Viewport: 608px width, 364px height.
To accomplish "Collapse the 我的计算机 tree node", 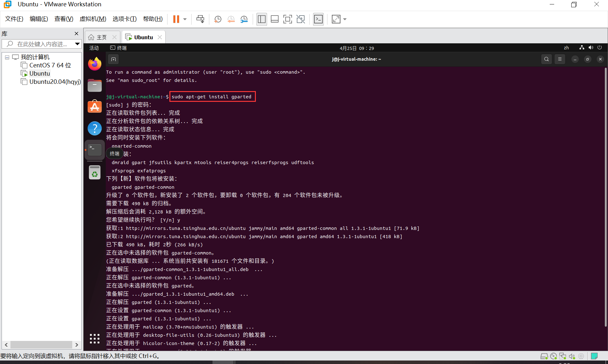I will [x=7, y=57].
